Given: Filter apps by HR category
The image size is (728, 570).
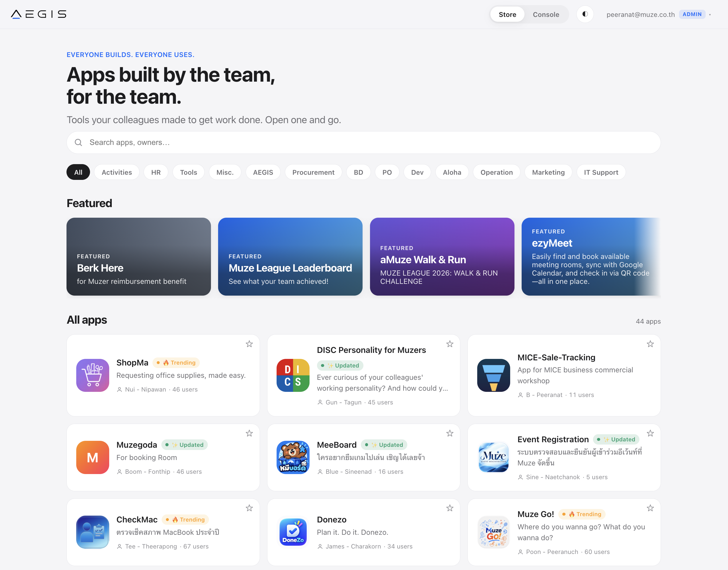Looking at the screenshot, I should click(156, 172).
